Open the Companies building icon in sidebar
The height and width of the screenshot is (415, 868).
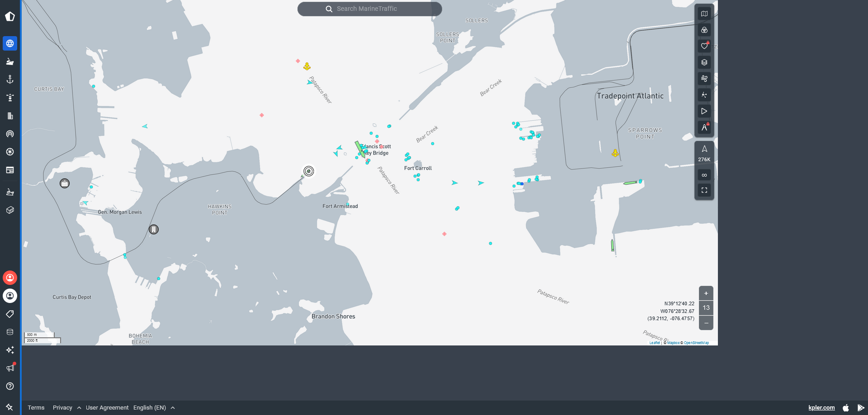10,116
